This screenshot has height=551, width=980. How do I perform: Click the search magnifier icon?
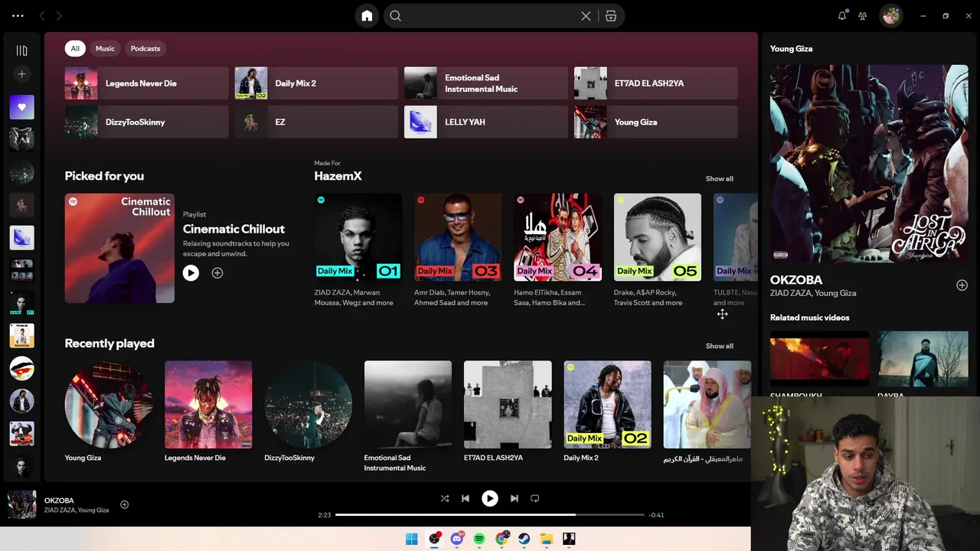[395, 16]
